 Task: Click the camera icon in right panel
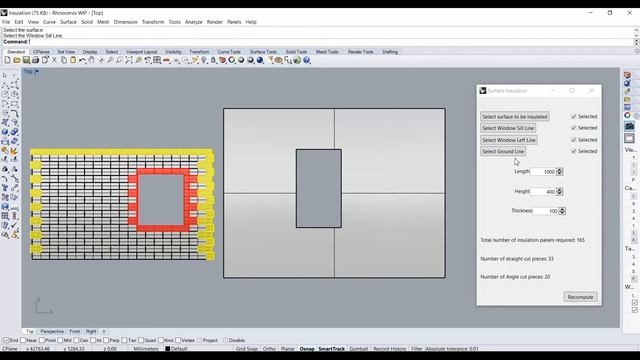click(629, 127)
